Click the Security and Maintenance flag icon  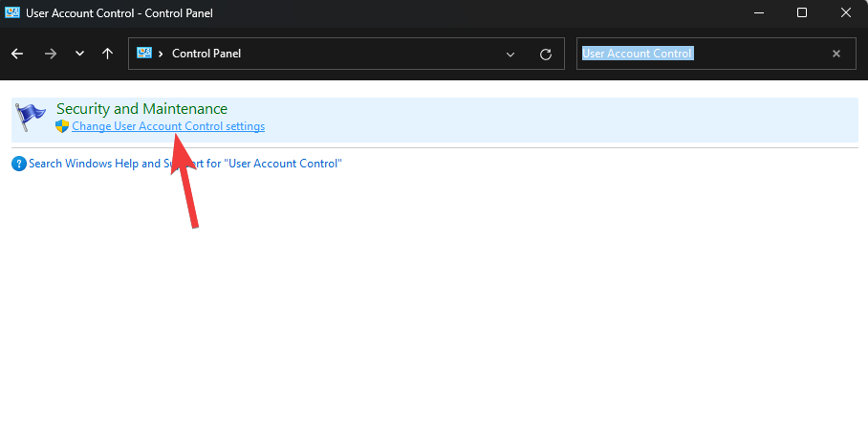point(32,117)
